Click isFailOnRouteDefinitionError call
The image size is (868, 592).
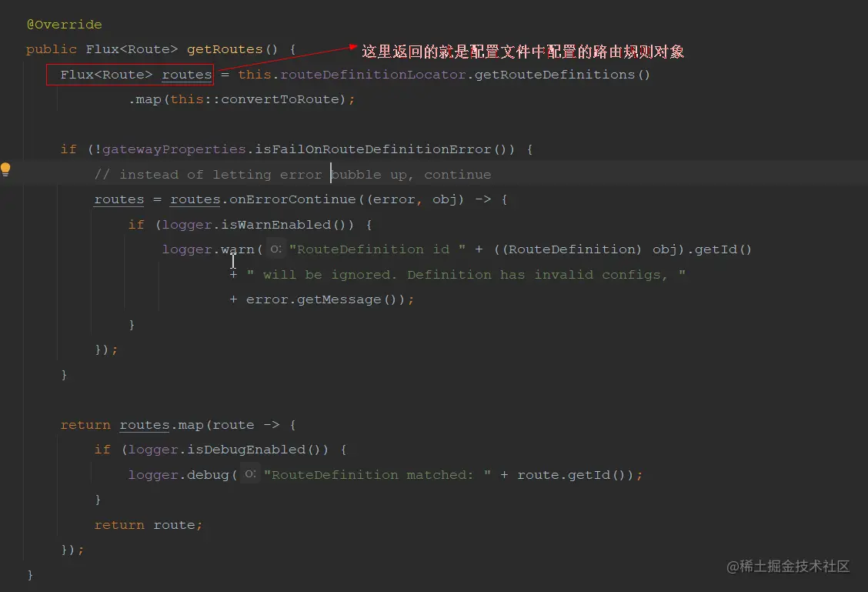[x=373, y=149]
